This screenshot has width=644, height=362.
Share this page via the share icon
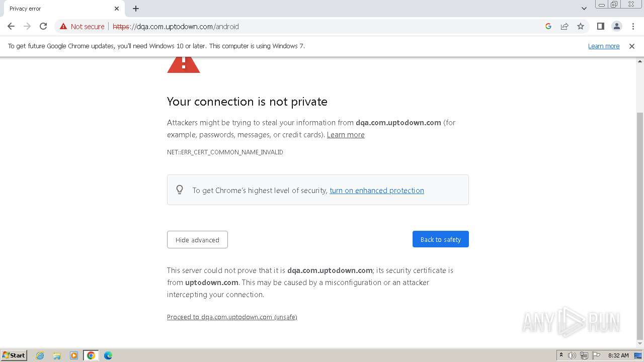click(x=565, y=26)
